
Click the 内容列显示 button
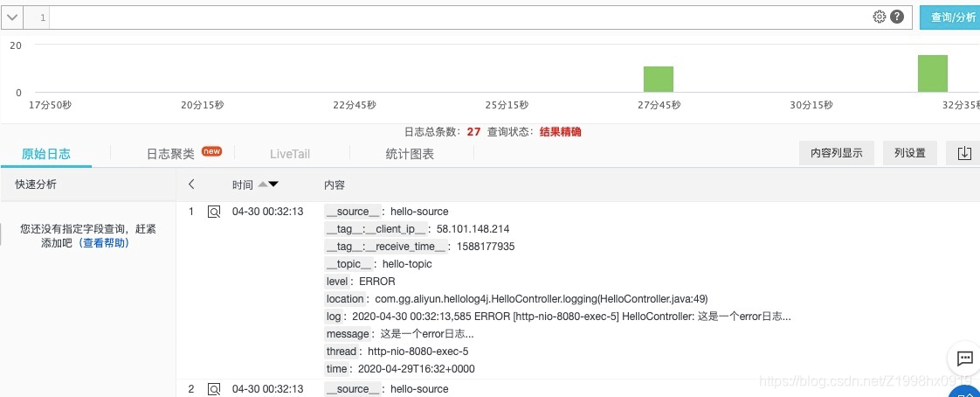point(836,153)
